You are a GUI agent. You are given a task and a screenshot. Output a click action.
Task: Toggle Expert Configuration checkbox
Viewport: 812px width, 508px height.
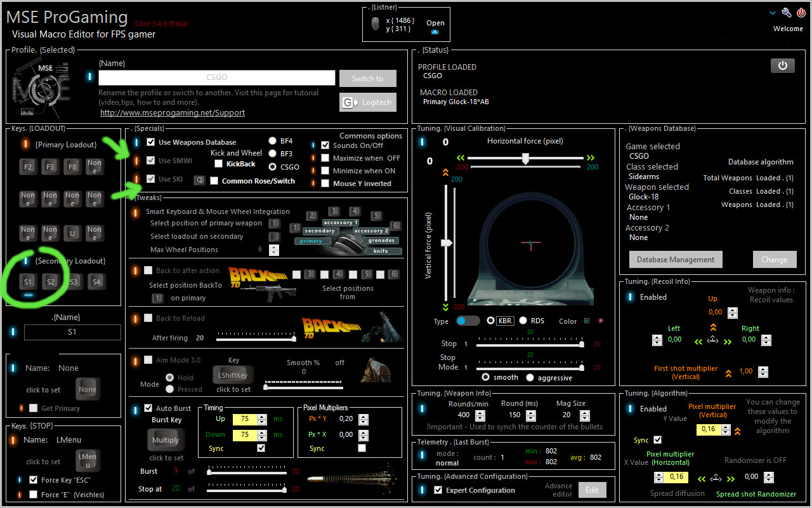pyautogui.click(x=438, y=490)
